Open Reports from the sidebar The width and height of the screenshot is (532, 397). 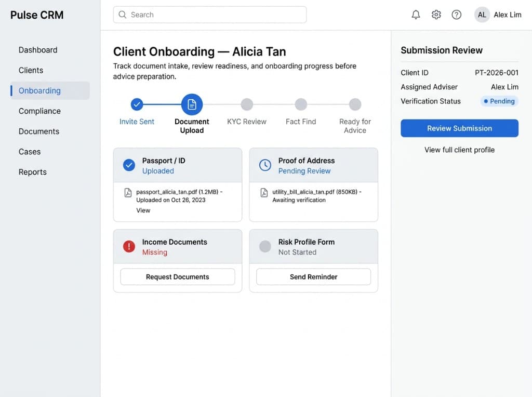pyautogui.click(x=32, y=171)
